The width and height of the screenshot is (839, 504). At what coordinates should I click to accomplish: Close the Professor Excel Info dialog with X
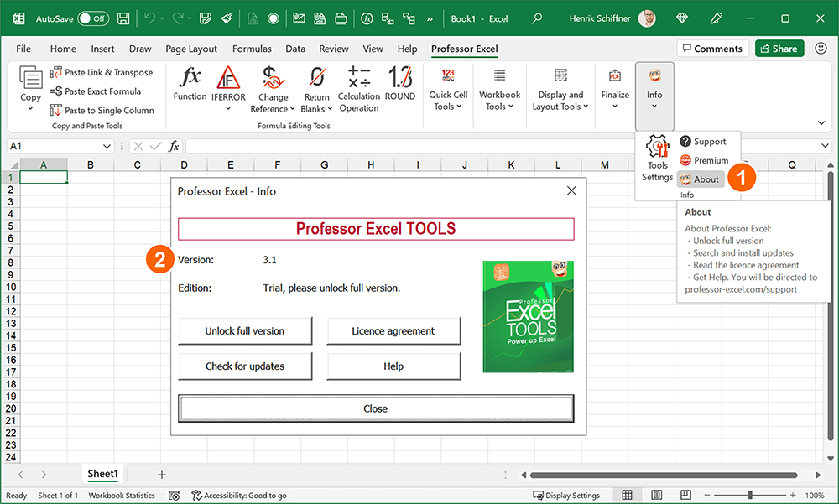coord(571,190)
